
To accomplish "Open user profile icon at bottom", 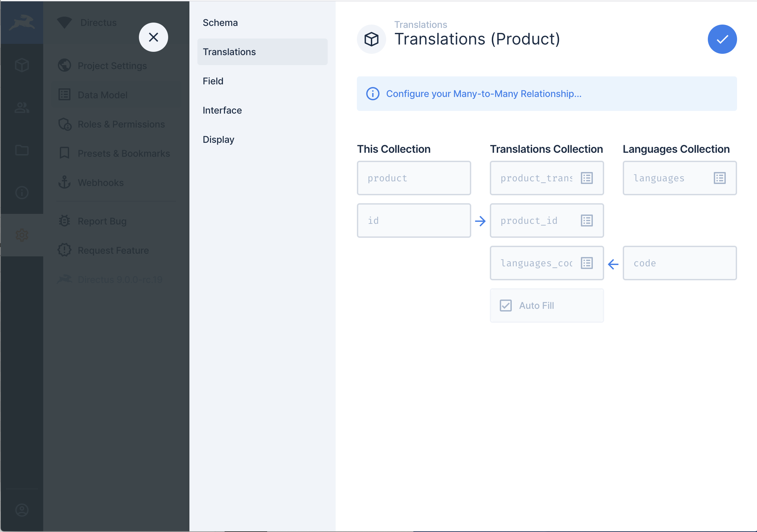I will 22,510.
